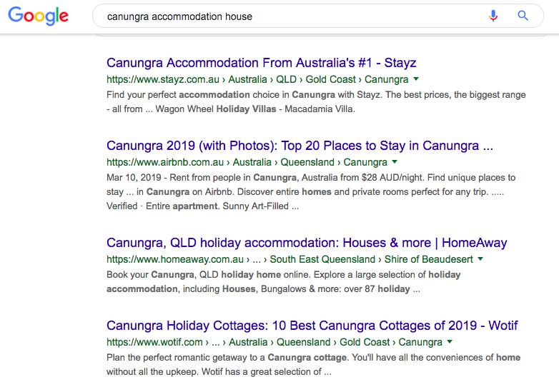Expand dropdown arrow beside wotif.com URL
Viewport: 559px width, 392px height.
point(450,342)
